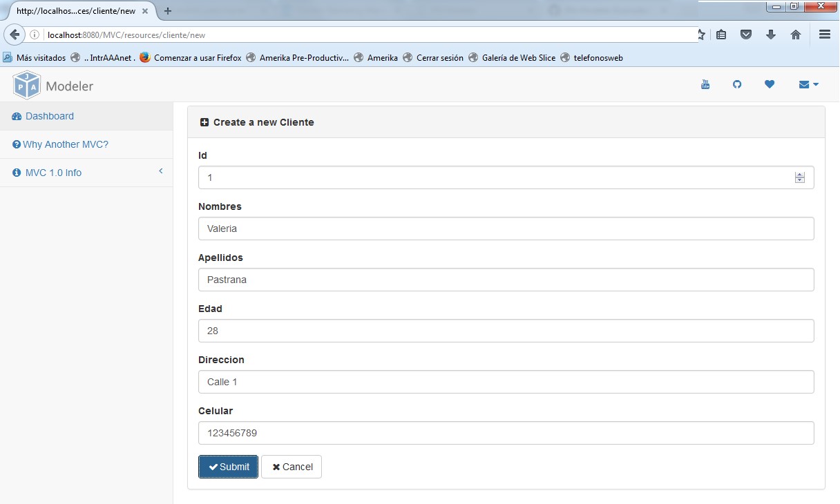Cancel the new Cliente form
The height and width of the screenshot is (504, 840).
[292, 467]
